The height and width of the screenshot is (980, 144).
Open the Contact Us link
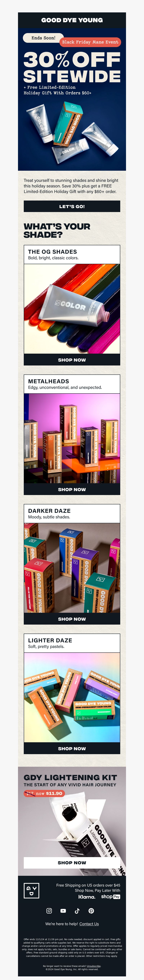pyautogui.click(x=89, y=924)
